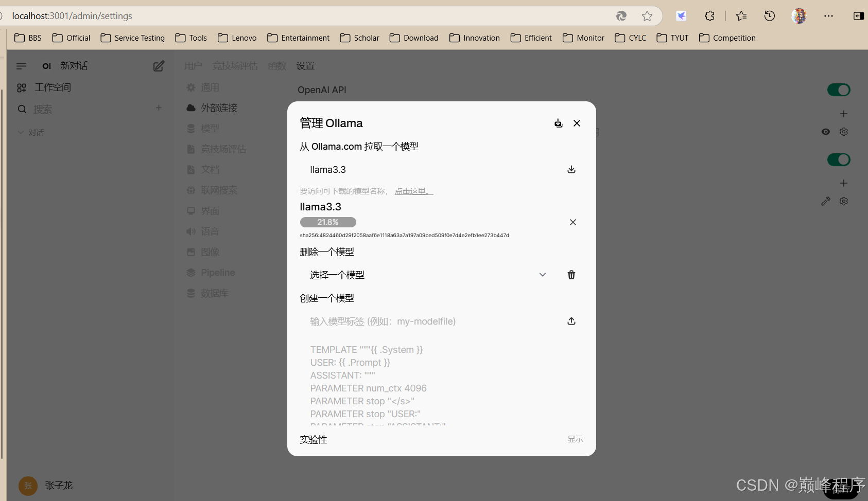Open the Entertainment bookmark folder
Image resolution: width=868 pixels, height=501 pixels.
tap(298, 38)
